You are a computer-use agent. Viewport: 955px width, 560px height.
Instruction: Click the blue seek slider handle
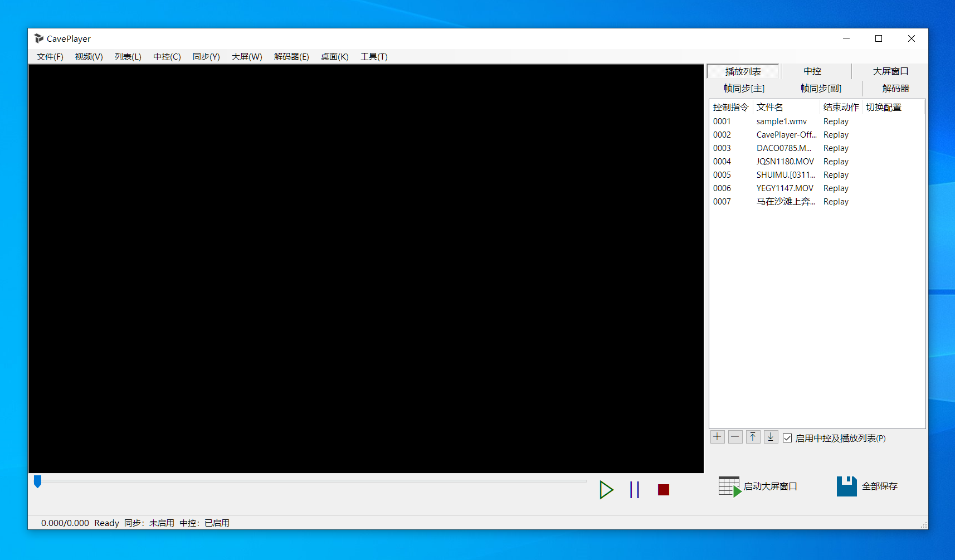[37, 481]
